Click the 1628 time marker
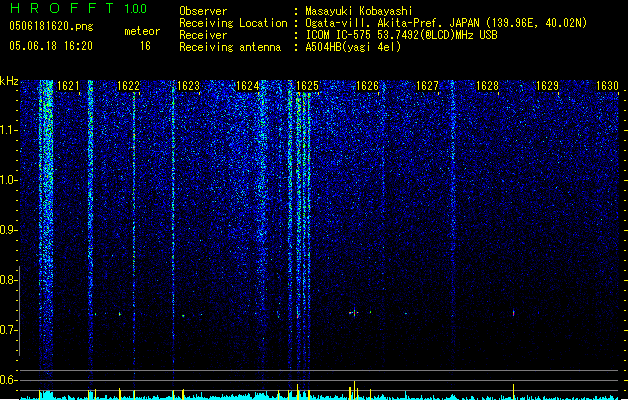The image size is (629, 400). [x=487, y=86]
